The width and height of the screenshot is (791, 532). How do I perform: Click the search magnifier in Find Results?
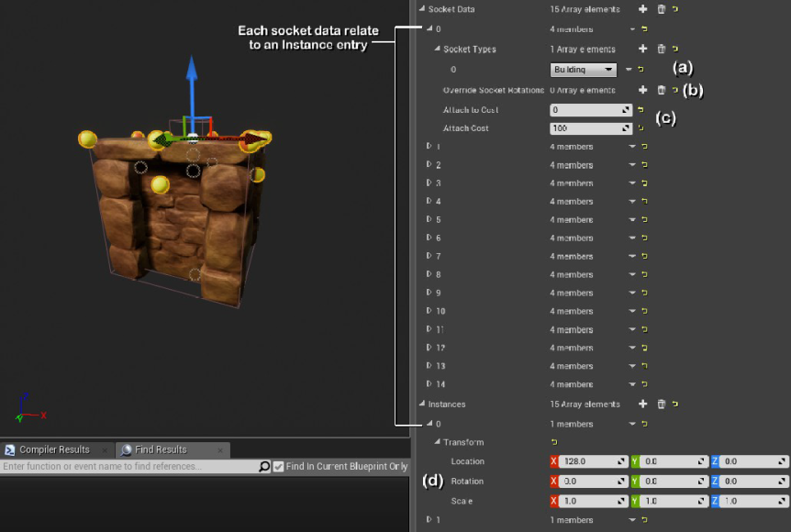coord(264,467)
